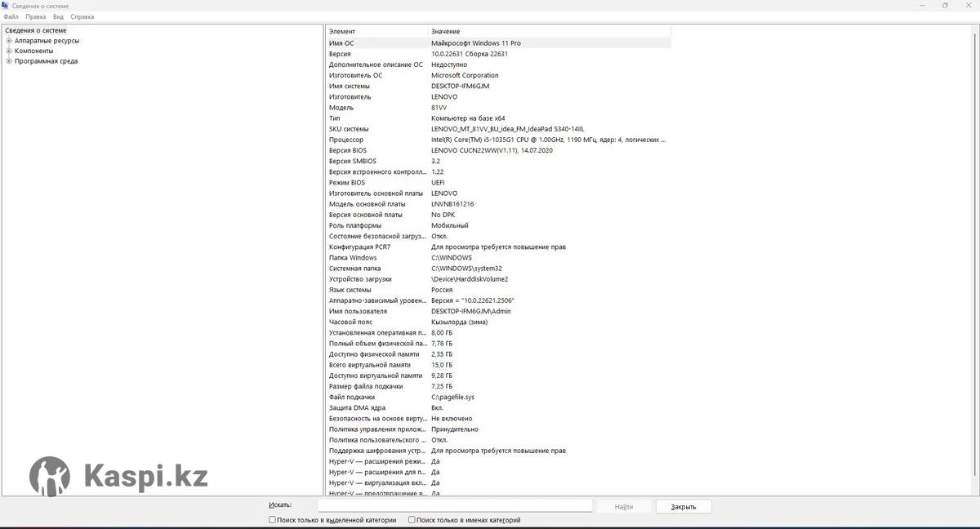Viewport: 980px width, 529px height.
Task: Open the Вид menu
Action: 58,16
